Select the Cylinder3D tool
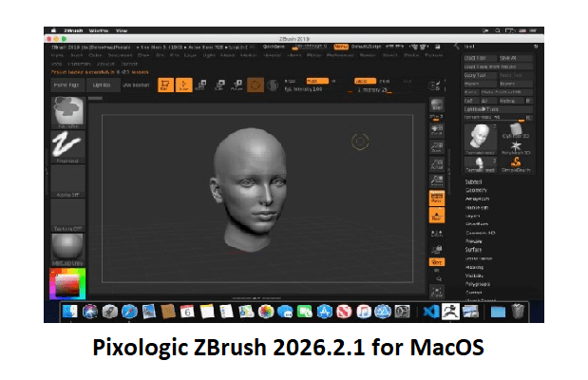This screenshot has height=380, width=588. tap(516, 131)
